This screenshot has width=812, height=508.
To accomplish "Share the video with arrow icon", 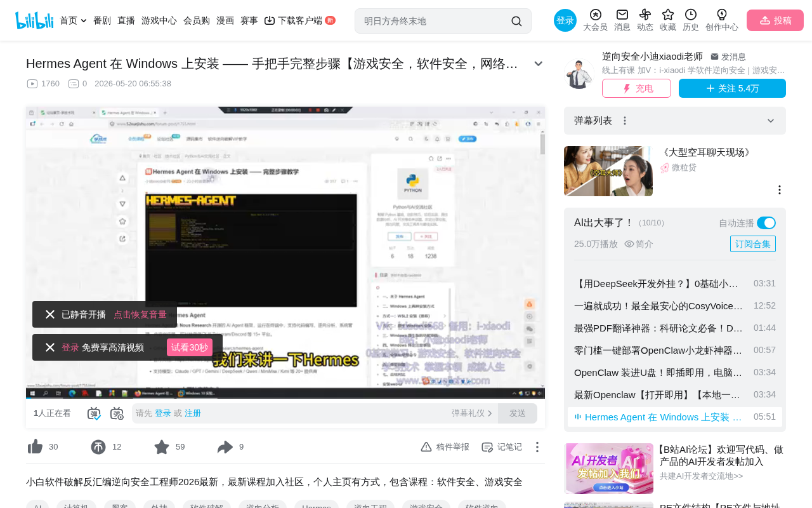I will pos(225,447).
